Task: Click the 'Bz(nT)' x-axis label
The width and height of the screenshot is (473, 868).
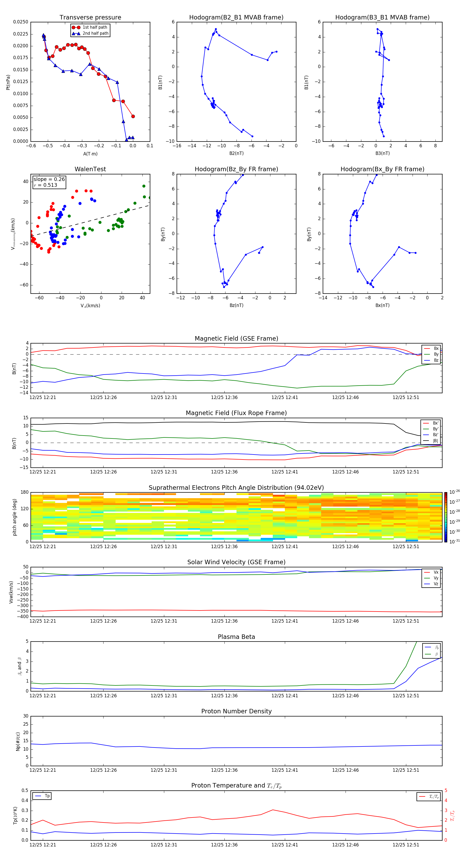Action: [236, 305]
